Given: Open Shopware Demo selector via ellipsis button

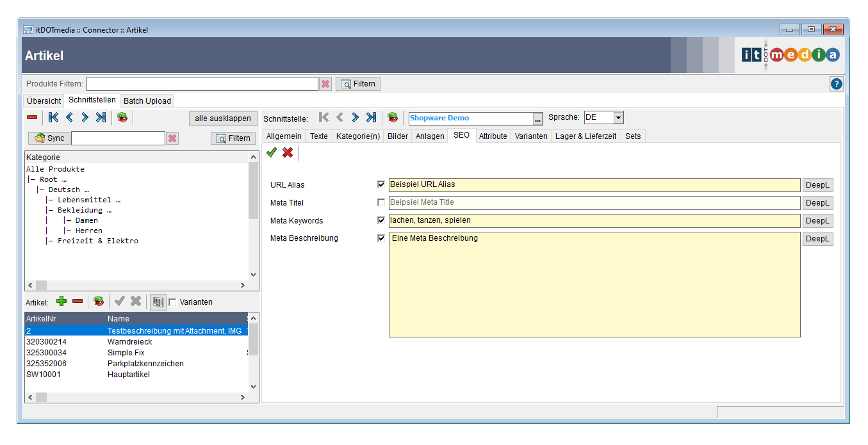Looking at the screenshot, I should point(537,118).
